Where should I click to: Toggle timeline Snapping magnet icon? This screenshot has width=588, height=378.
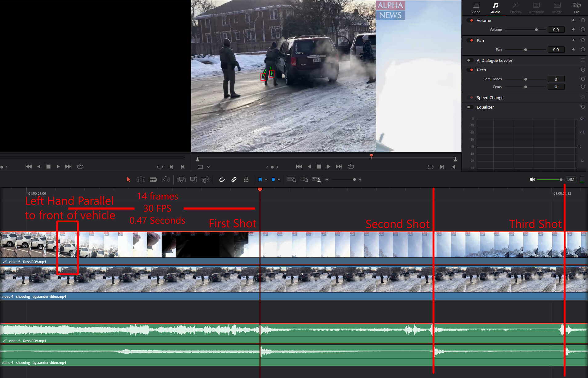pos(222,180)
